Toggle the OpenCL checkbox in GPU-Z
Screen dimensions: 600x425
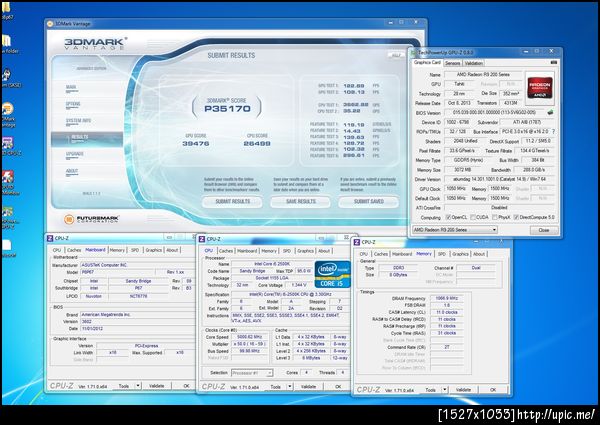pyautogui.click(x=448, y=217)
